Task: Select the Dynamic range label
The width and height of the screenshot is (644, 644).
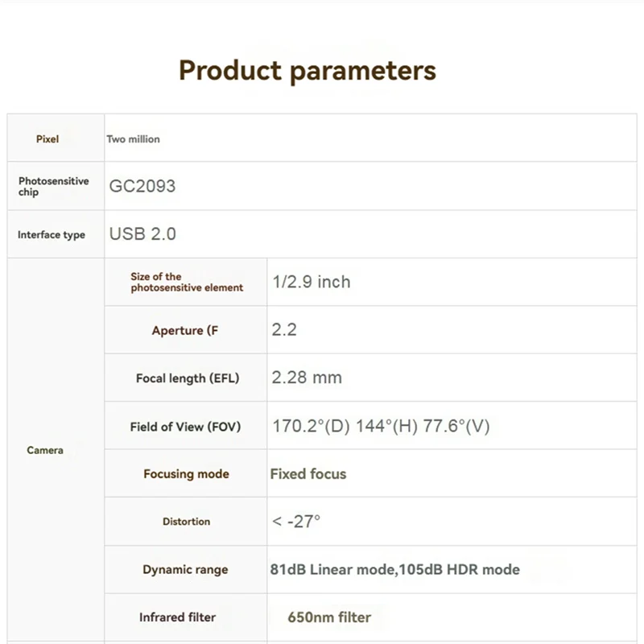Action: tap(185, 570)
